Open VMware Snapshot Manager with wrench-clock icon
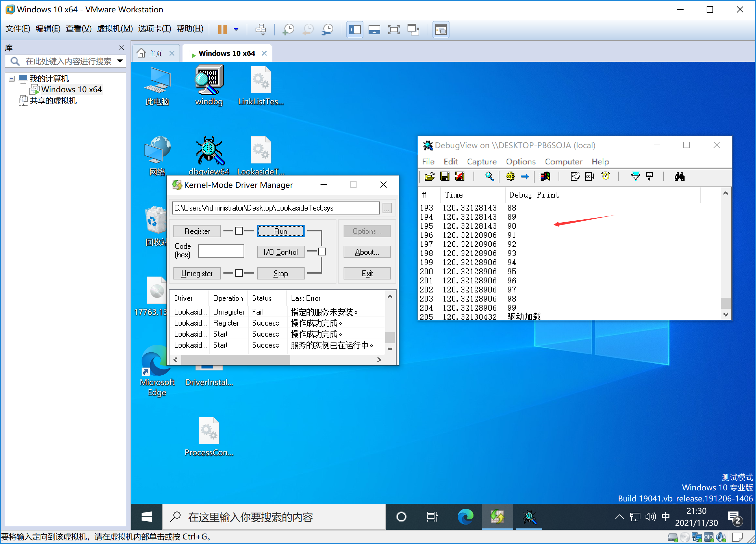This screenshot has width=756, height=544. pos(328,30)
